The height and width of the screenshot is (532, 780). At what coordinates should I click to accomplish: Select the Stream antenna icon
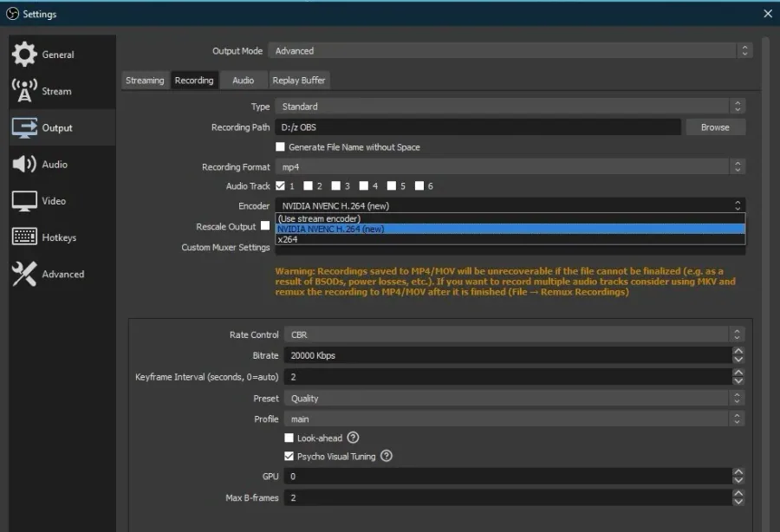[24, 90]
